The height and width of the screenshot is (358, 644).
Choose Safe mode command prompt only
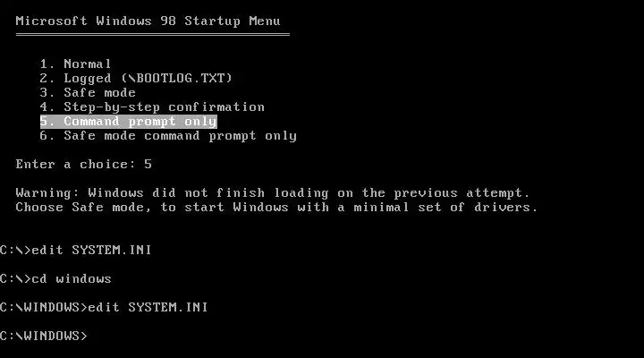click(168, 136)
